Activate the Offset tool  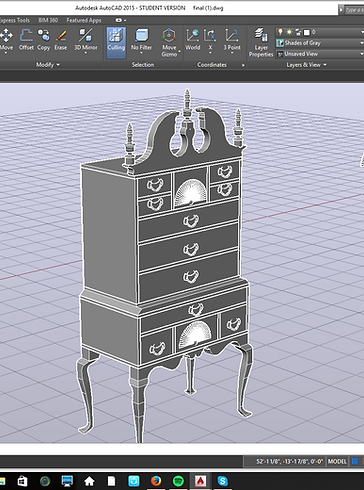tap(26, 40)
